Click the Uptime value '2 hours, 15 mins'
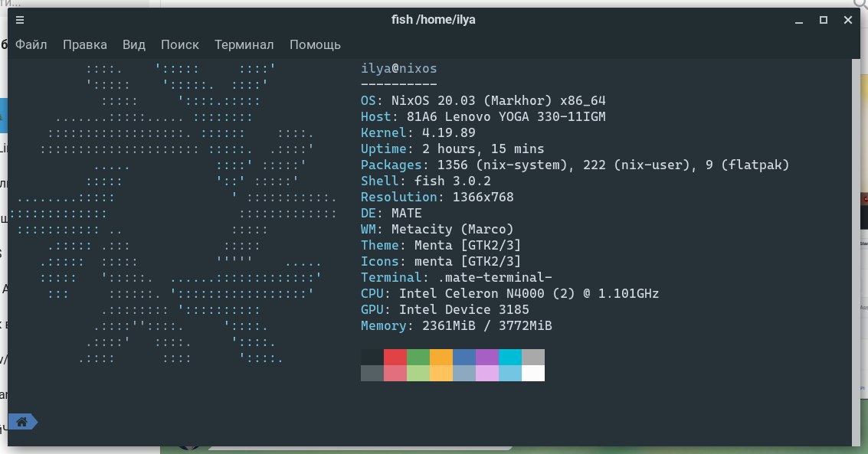The image size is (868, 454). click(483, 149)
